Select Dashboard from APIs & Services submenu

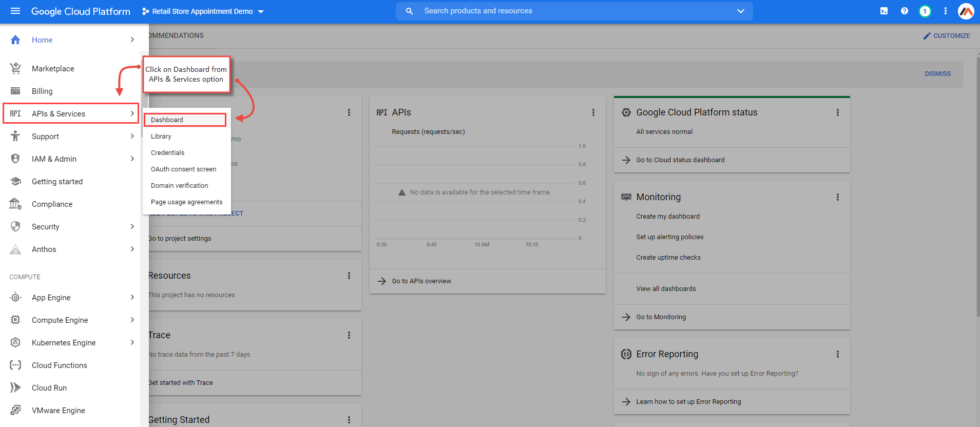(x=185, y=120)
